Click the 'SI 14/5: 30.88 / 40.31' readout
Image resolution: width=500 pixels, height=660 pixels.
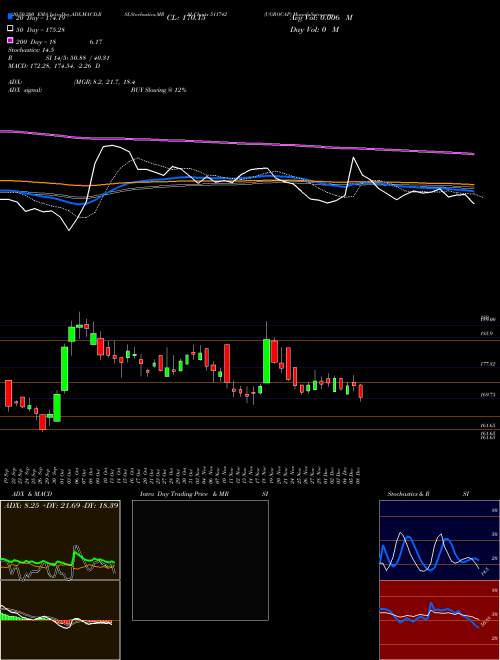[x=78, y=58]
